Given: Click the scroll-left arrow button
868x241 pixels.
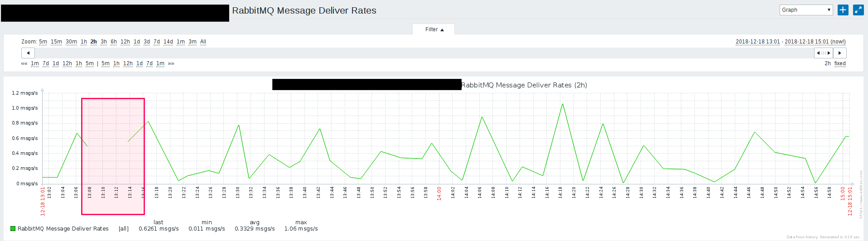Looking at the screenshot, I should tap(28, 53).
